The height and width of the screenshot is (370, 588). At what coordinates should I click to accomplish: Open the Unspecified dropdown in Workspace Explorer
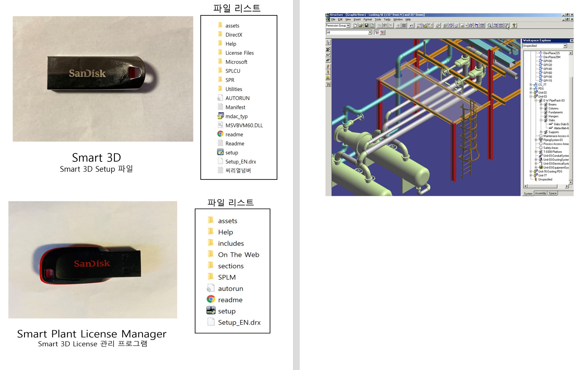tap(565, 46)
